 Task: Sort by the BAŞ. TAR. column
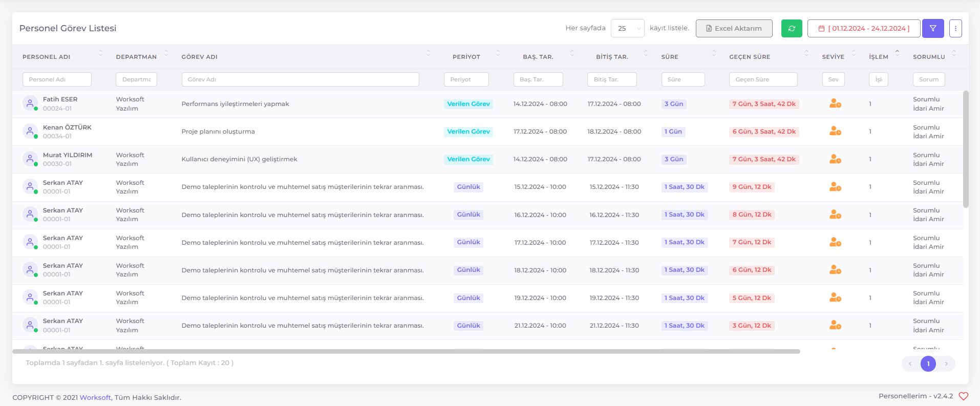[572, 53]
